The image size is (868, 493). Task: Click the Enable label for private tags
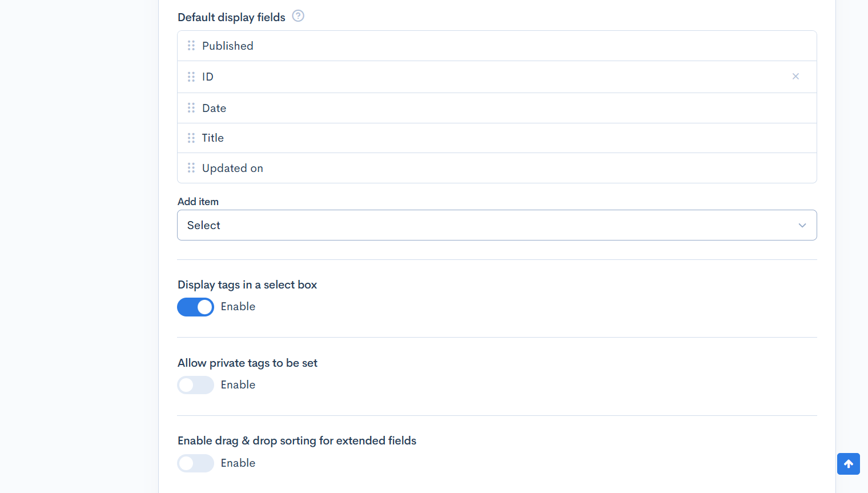pyautogui.click(x=238, y=385)
